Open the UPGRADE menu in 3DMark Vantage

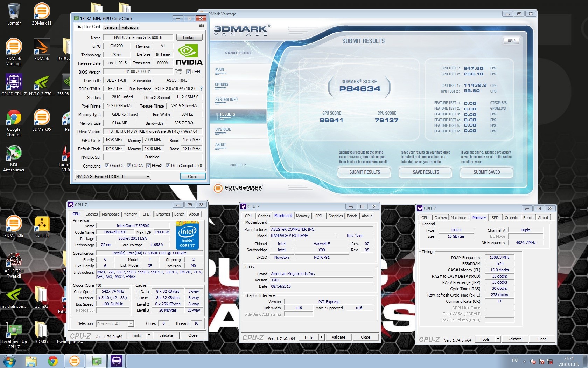(x=223, y=129)
